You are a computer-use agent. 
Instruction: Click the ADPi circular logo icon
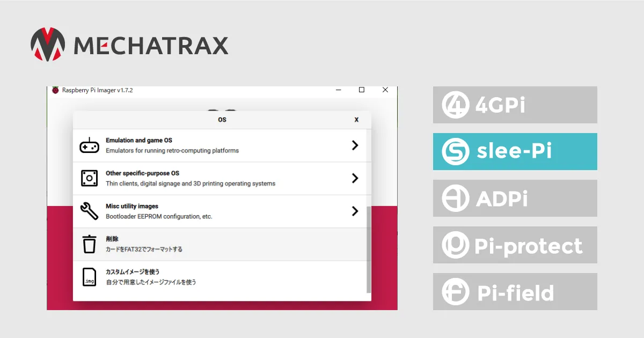click(x=456, y=199)
